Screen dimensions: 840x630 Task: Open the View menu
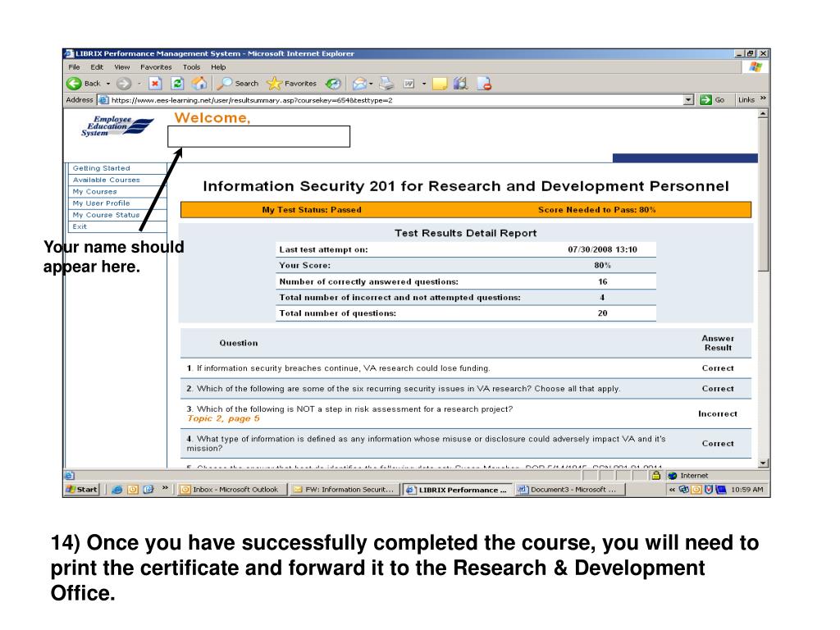coord(122,67)
